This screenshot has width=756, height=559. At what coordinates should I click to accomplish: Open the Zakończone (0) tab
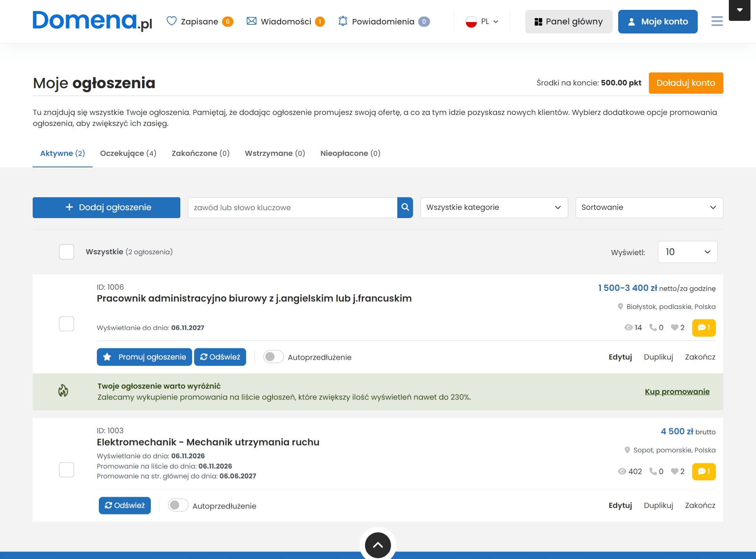click(x=200, y=153)
